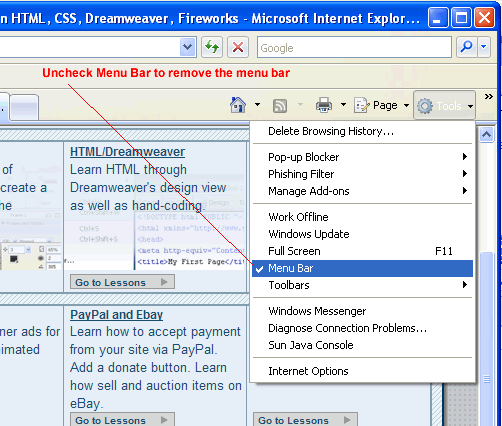Click the new blank tab button
The height and width of the screenshot is (426, 502).
(24, 107)
